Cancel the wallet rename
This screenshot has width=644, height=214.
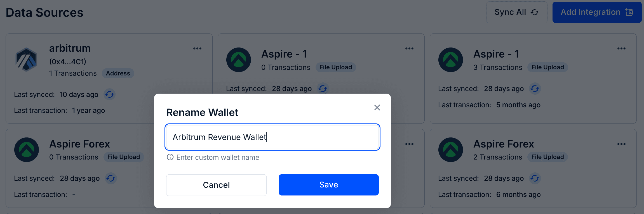pyautogui.click(x=216, y=185)
